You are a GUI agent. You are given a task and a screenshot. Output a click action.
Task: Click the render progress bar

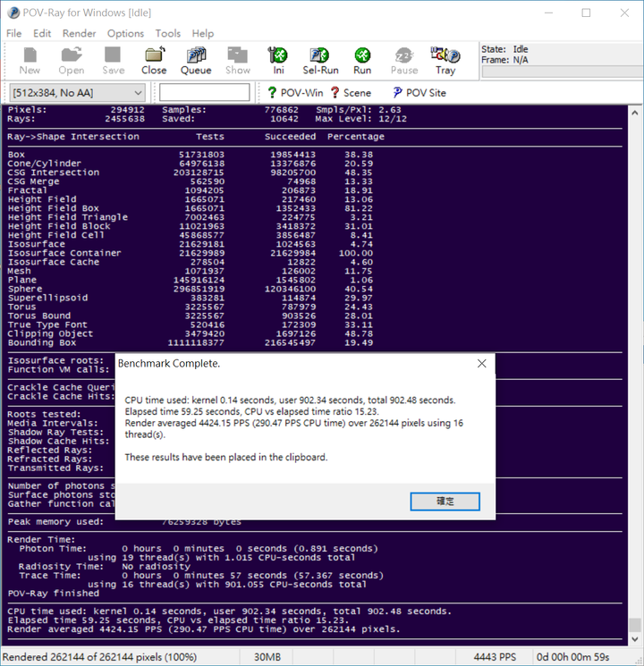coord(563,72)
